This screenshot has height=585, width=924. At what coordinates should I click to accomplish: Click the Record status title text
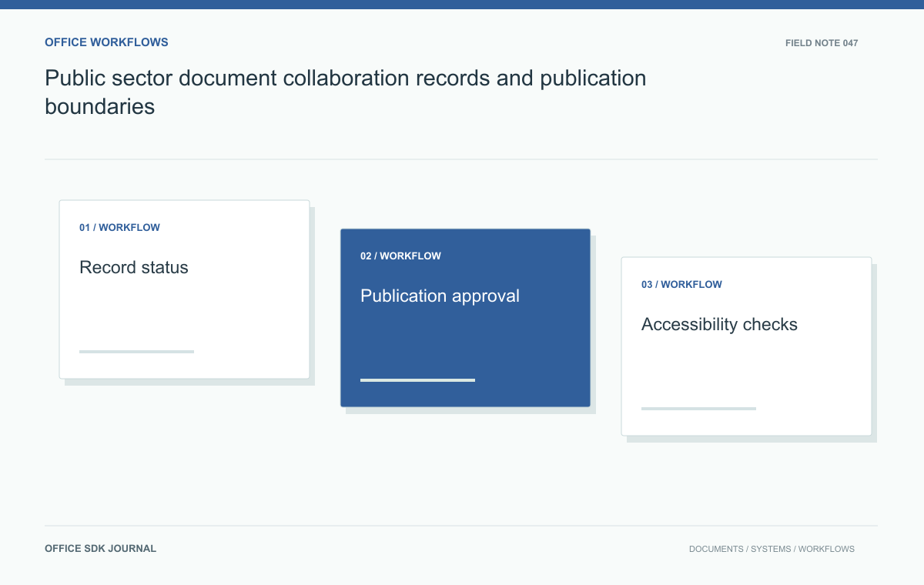coord(134,268)
